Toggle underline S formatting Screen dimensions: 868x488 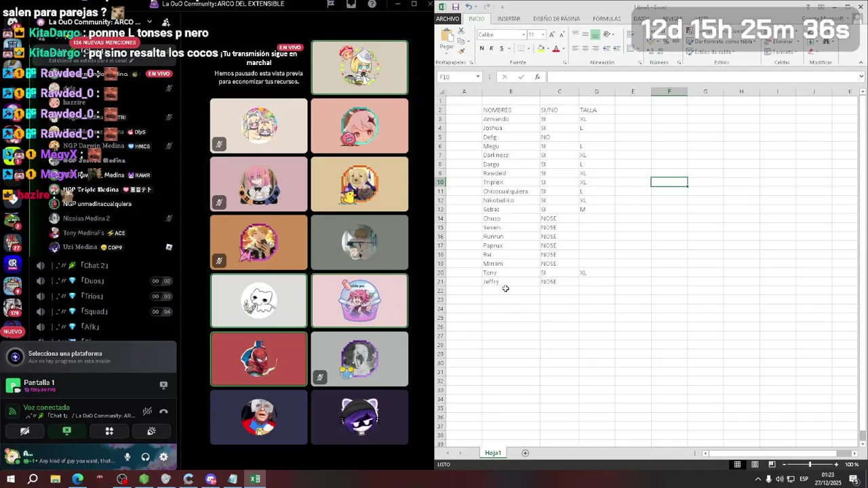pyautogui.click(x=501, y=48)
